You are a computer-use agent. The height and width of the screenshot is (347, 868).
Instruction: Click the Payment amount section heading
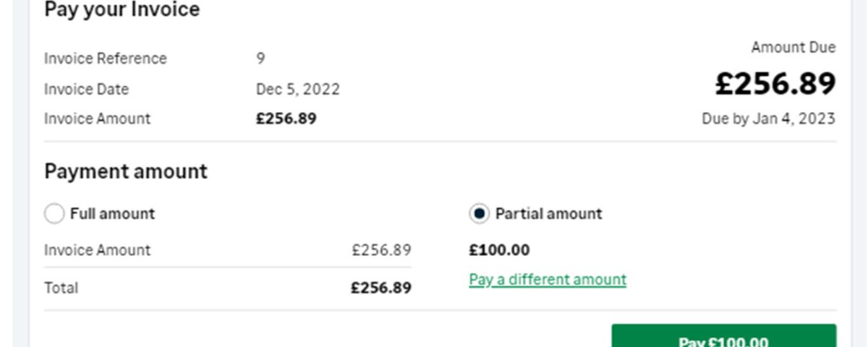(126, 171)
